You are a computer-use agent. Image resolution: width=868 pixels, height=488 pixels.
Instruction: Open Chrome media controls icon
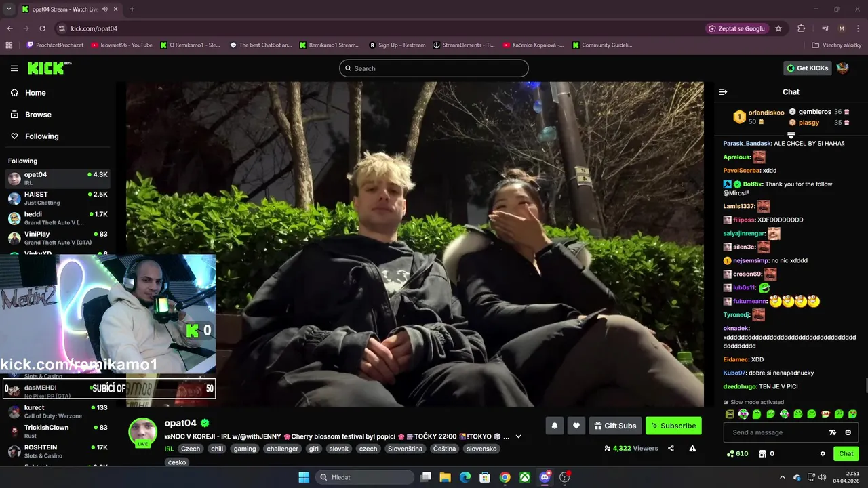825,28
